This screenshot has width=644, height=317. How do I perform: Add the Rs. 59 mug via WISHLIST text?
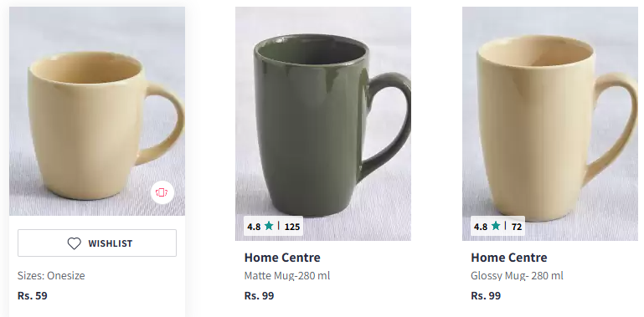(x=111, y=243)
